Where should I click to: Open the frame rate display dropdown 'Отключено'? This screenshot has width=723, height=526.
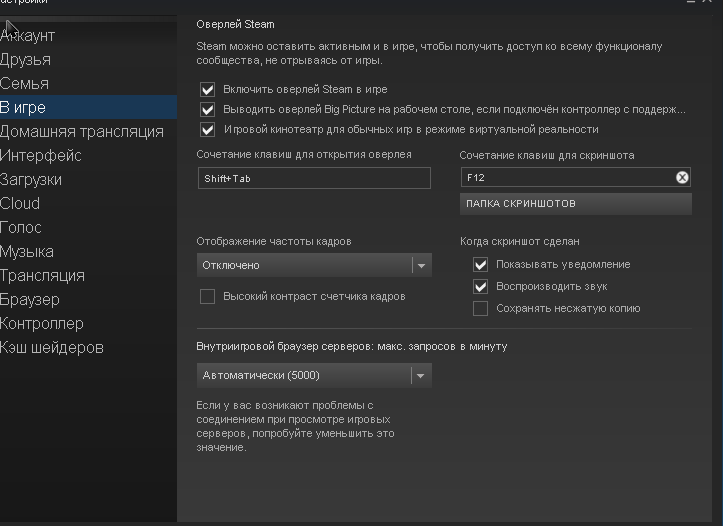[305, 265]
